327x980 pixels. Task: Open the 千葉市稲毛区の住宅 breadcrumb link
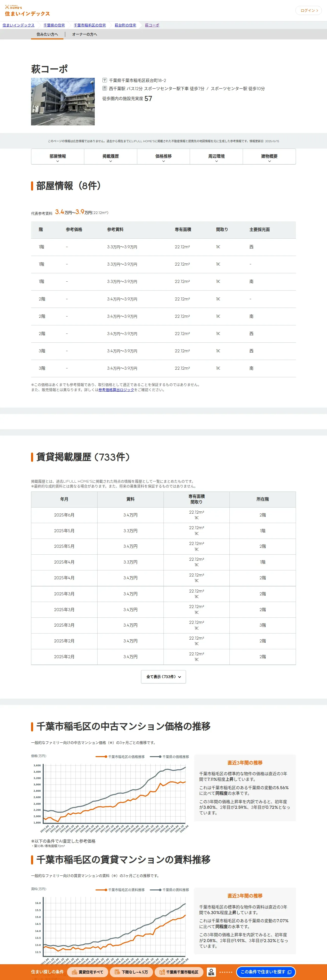pyautogui.click(x=90, y=25)
